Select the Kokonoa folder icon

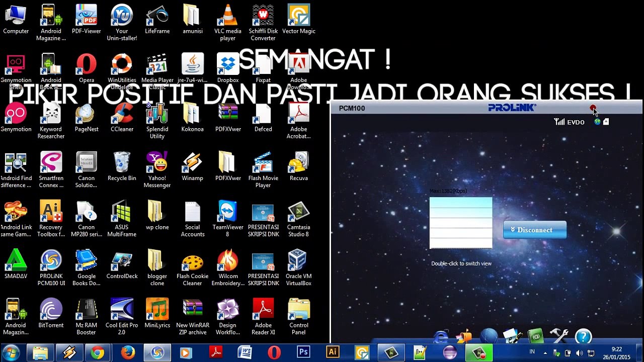pyautogui.click(x=192, y=118)
